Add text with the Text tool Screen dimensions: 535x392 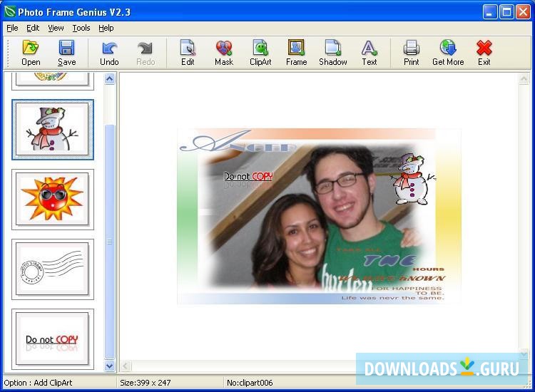(370, 53)
